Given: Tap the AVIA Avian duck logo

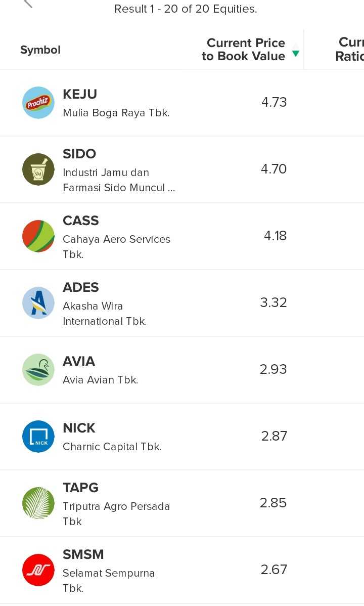Looking at the screenshot, I should click(38, 370).
